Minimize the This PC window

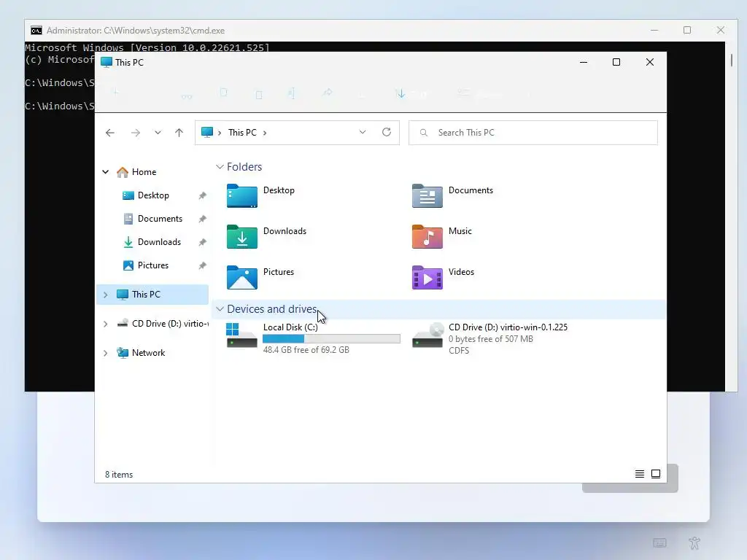584,62
